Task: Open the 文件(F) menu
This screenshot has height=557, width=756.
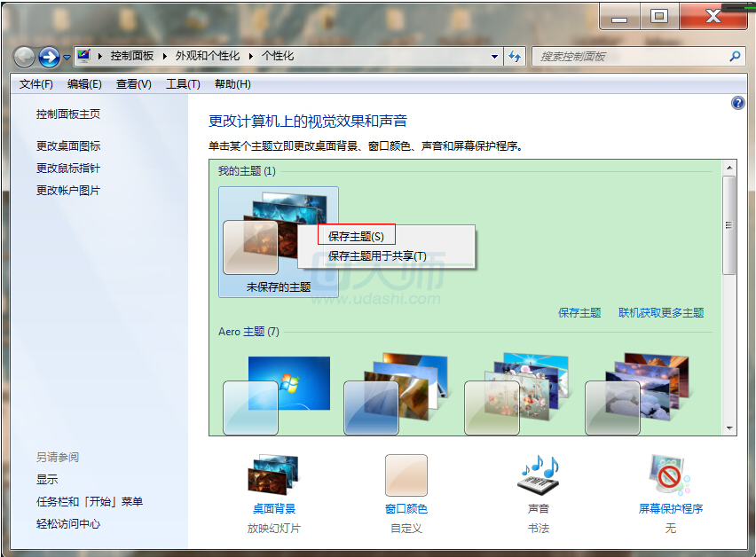Action: [36, 84]
